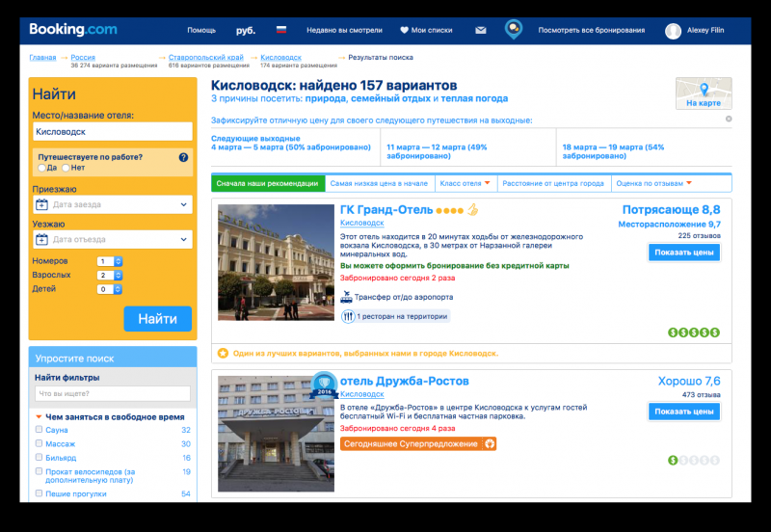Open the ГК Гранд-Отель photo thumbnail
Viewport: 771px width, 532px height.
point(276,262)
